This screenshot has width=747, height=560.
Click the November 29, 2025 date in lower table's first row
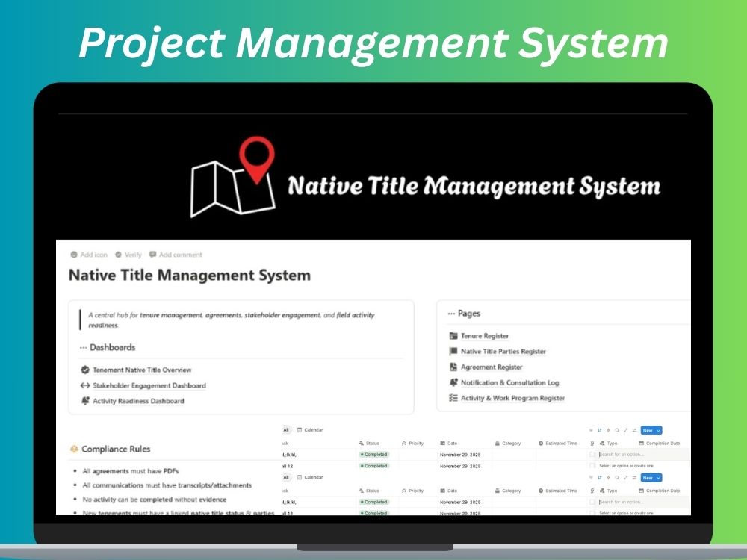pos(460,502)
